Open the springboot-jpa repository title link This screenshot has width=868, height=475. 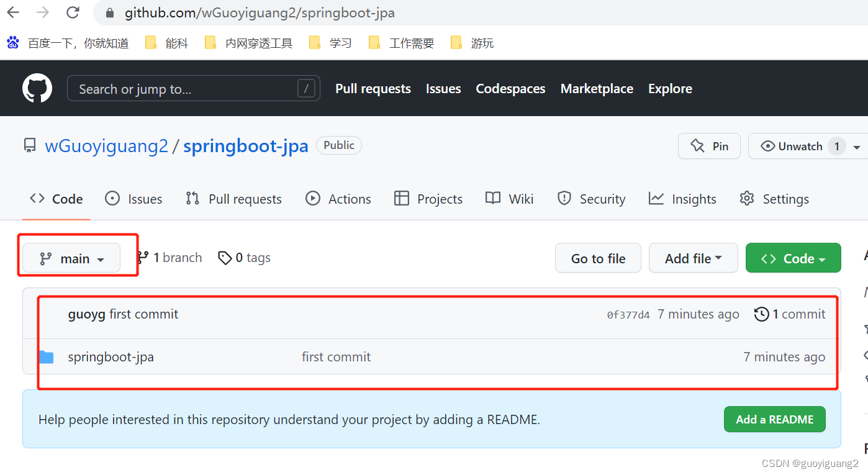coord(246,146)
